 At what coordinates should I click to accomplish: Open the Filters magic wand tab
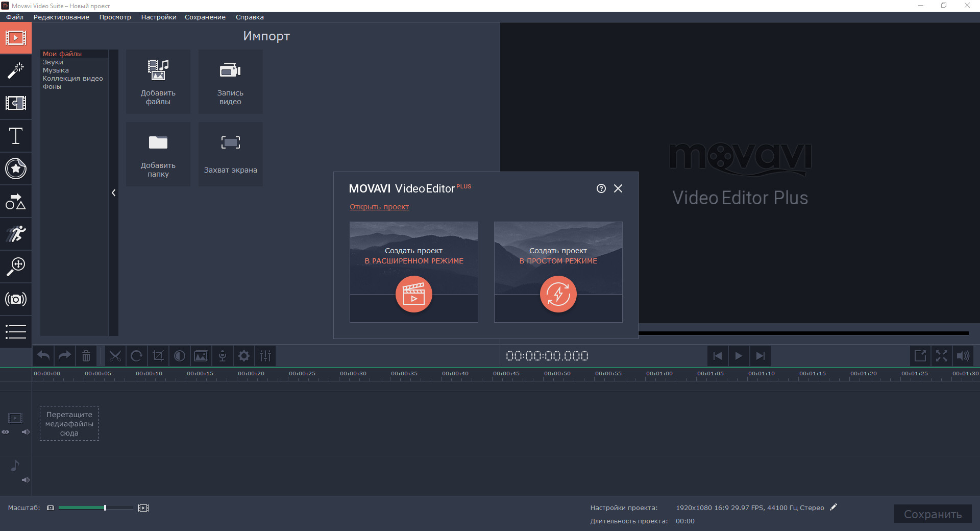tap(16, 70)
